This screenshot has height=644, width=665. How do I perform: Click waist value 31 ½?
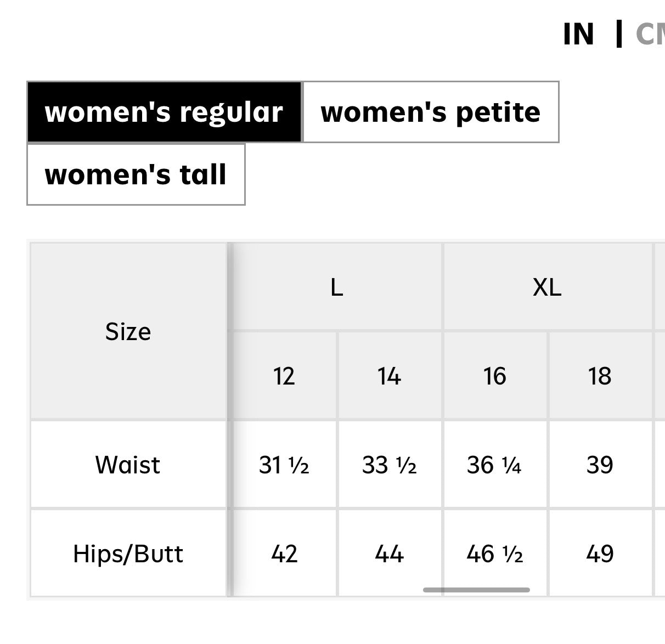point(284,465)
